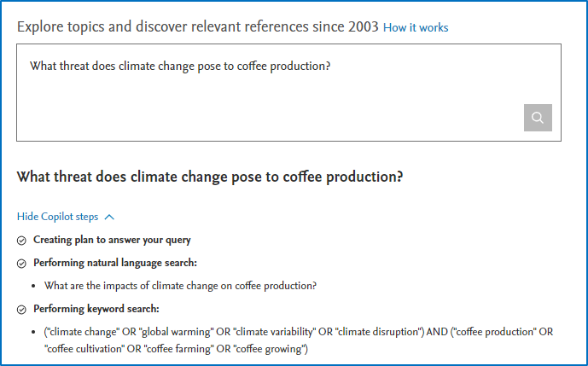Click checkmark icon beside keyword search step

tap(21, 310)
